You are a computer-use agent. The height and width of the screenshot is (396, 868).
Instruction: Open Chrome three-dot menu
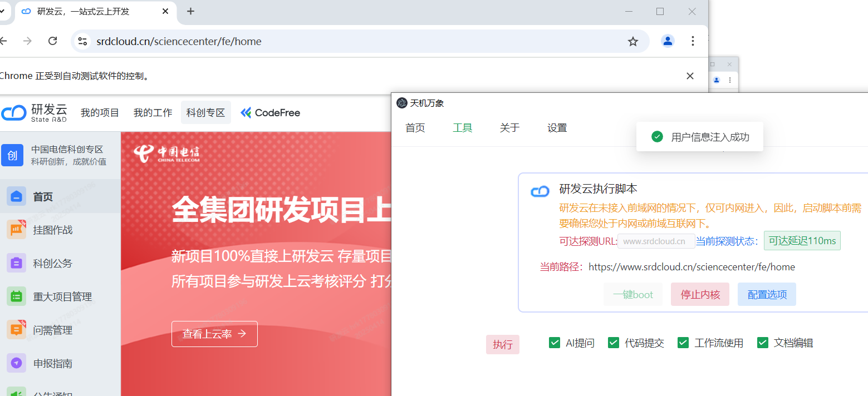[x=693, y=41]
